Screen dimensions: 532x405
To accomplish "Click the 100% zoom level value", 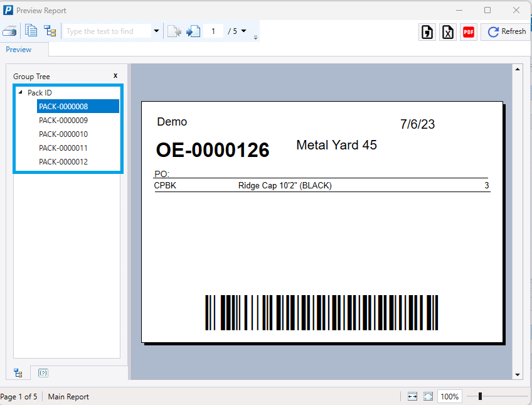I will pyautogui.click(x=450, y=396).
